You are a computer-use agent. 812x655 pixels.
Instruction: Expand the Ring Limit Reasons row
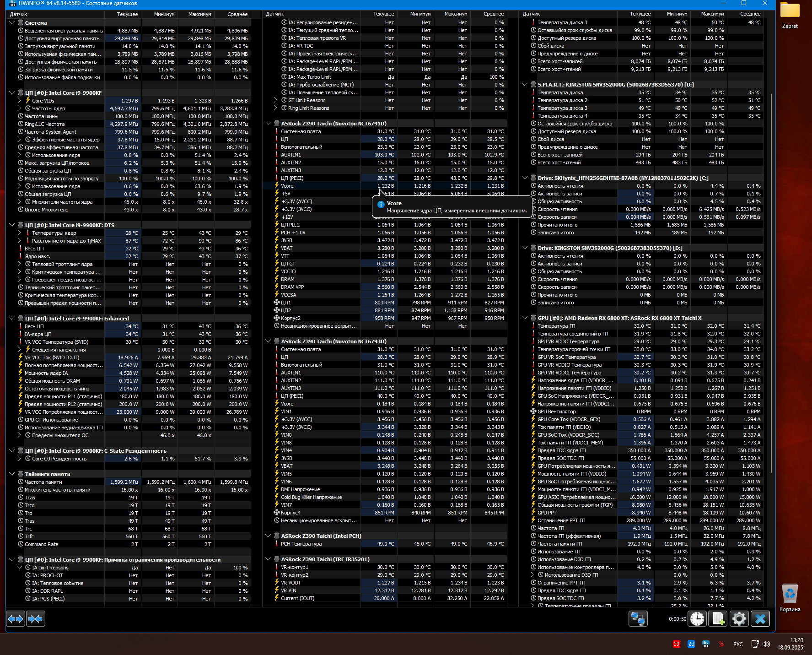pos(275,108)
